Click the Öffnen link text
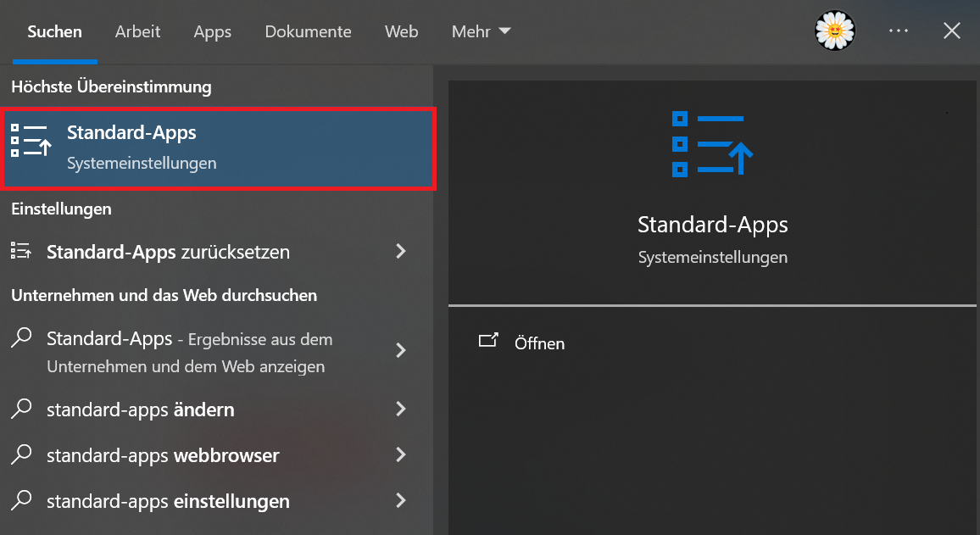The image size is (980, 535). tap(539, 343)
